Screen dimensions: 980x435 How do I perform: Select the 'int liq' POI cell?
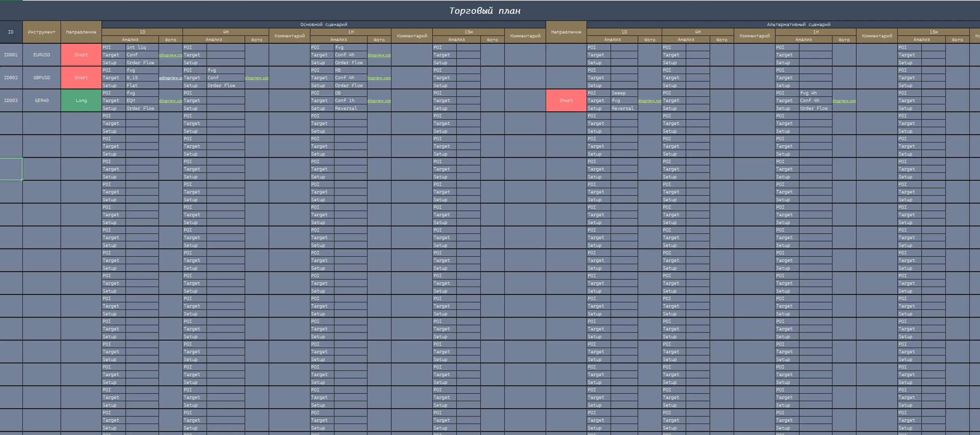click(142, 47)
